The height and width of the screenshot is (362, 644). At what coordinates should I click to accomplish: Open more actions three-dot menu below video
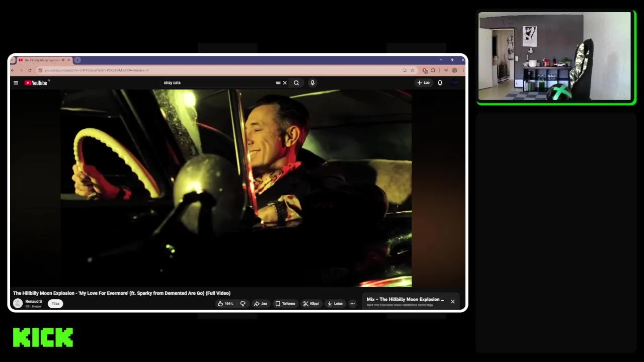(x=352, y=304)
